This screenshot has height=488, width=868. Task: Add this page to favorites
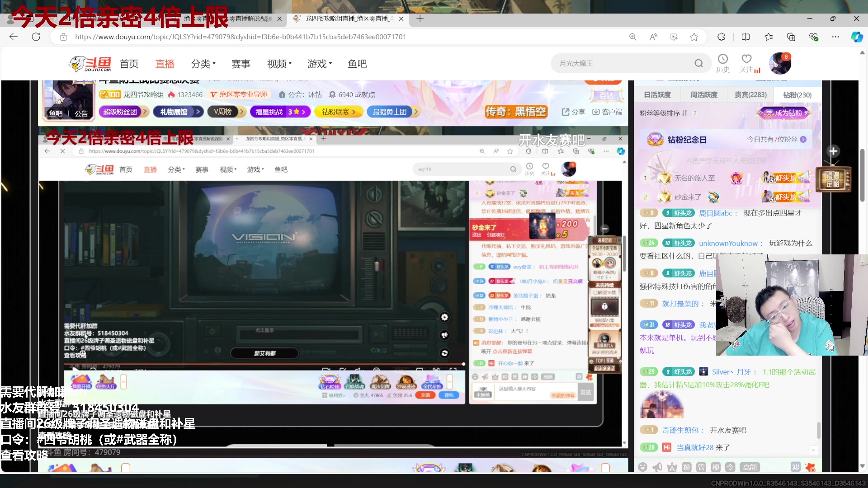694,37
